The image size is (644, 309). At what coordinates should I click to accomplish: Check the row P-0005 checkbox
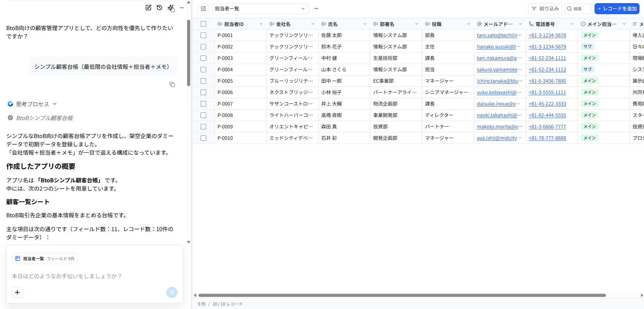[203, 81]
